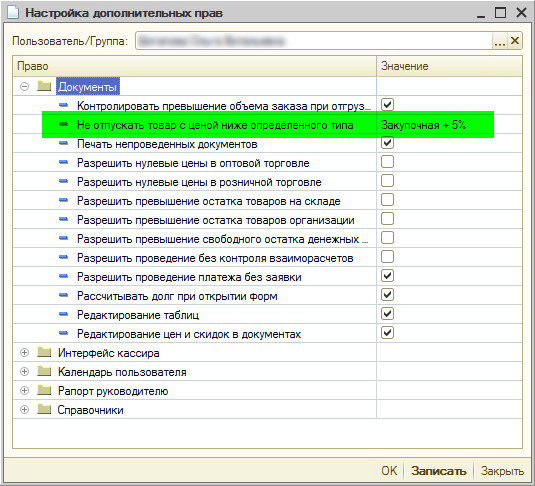Select the Закупочная + 5% value cell
This screenshot has width=535, height=486.
pyautogui.click(x=449, y=125)
